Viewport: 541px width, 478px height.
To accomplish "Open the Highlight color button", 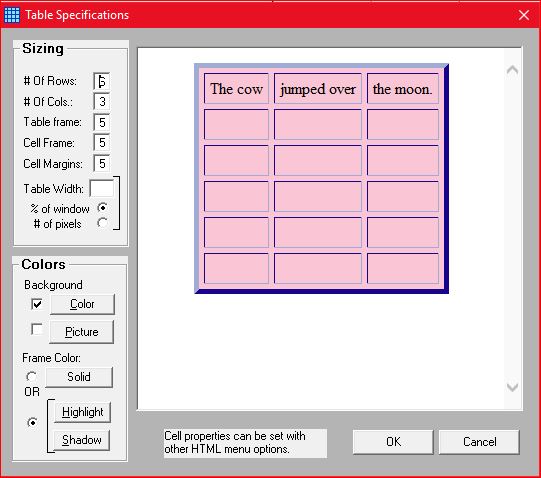I will [82, 412].
